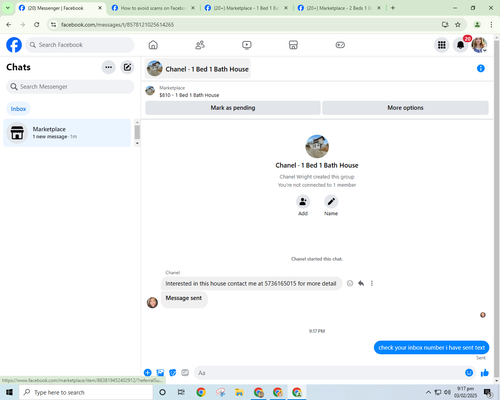Start a new message with compose icon

point(127,67)
